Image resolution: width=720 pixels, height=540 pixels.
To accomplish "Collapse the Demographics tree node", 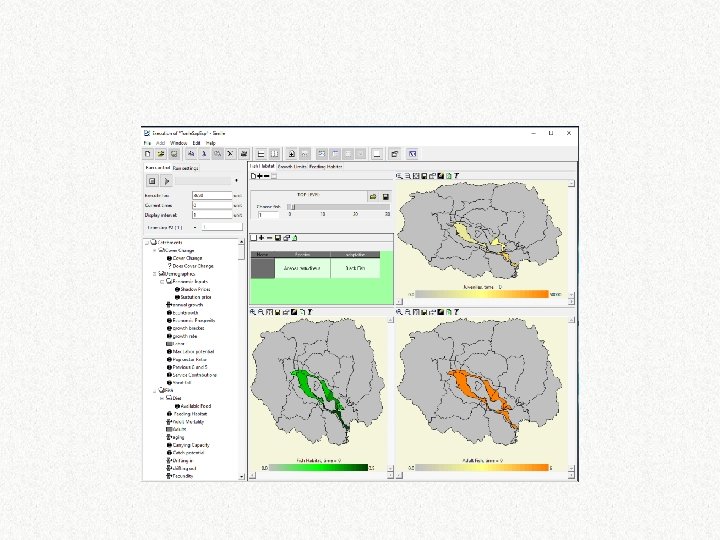I will (x=155, y=274).
